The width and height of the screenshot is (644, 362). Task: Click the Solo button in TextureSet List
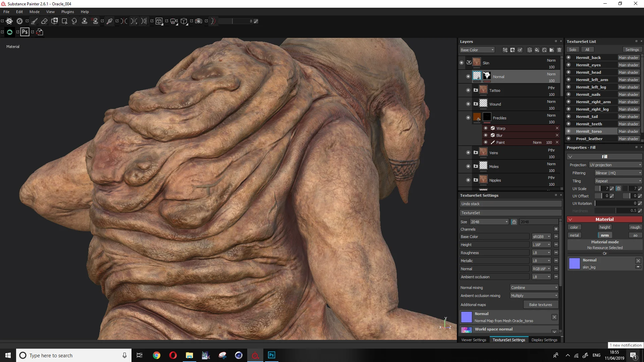573,50
